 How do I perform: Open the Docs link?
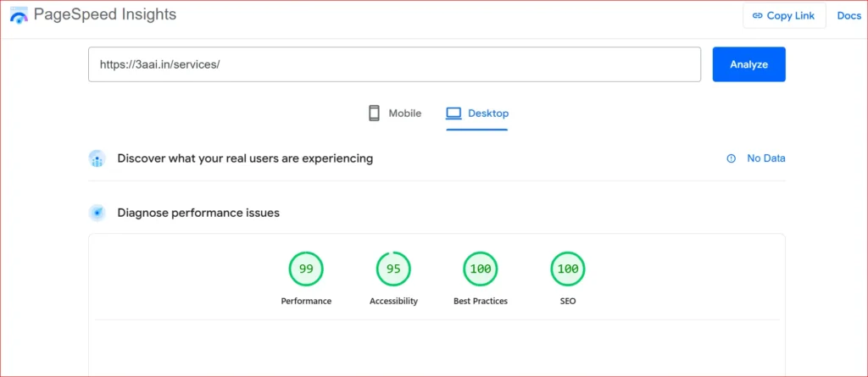[849, 15]
